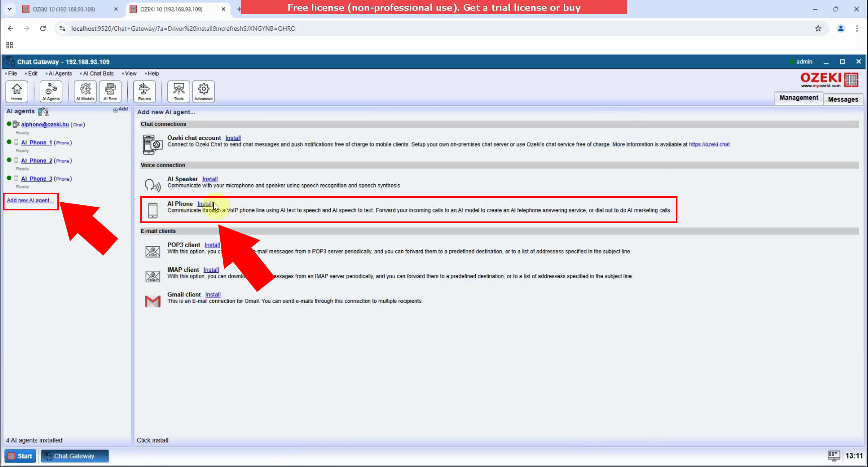868x467 pixels.
Task: Reload the browser page
Action: (x=43, y=29)
